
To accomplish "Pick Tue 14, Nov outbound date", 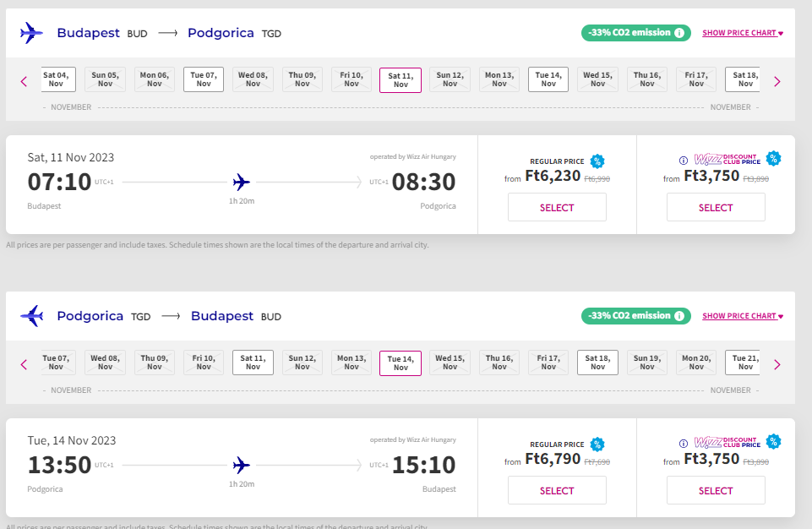I will [x=548, y=79].
